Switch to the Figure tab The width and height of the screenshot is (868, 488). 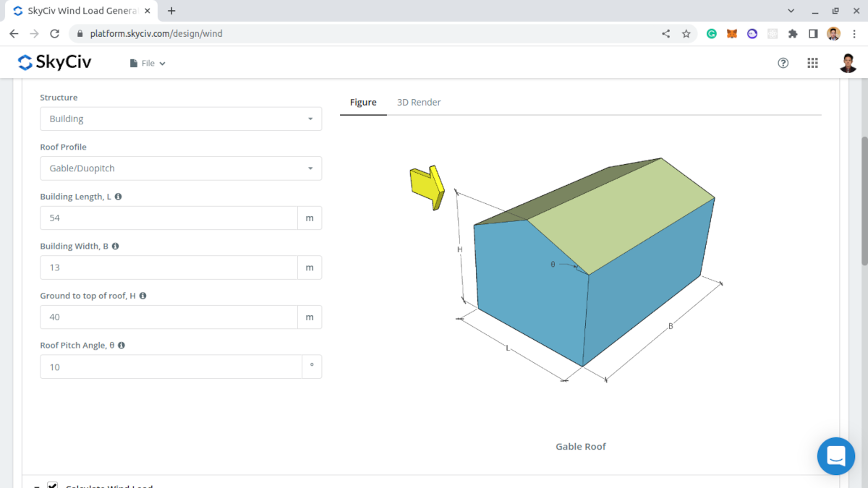[363, 103]
